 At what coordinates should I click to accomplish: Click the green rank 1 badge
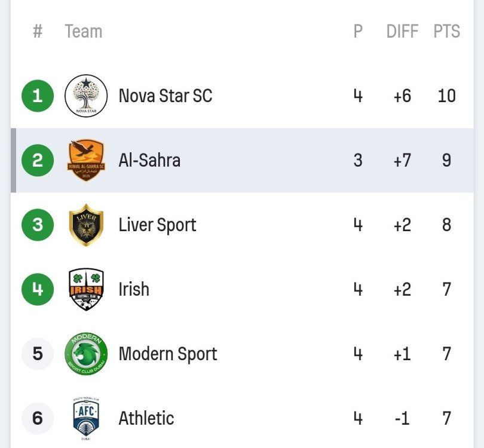click(38, 96)
